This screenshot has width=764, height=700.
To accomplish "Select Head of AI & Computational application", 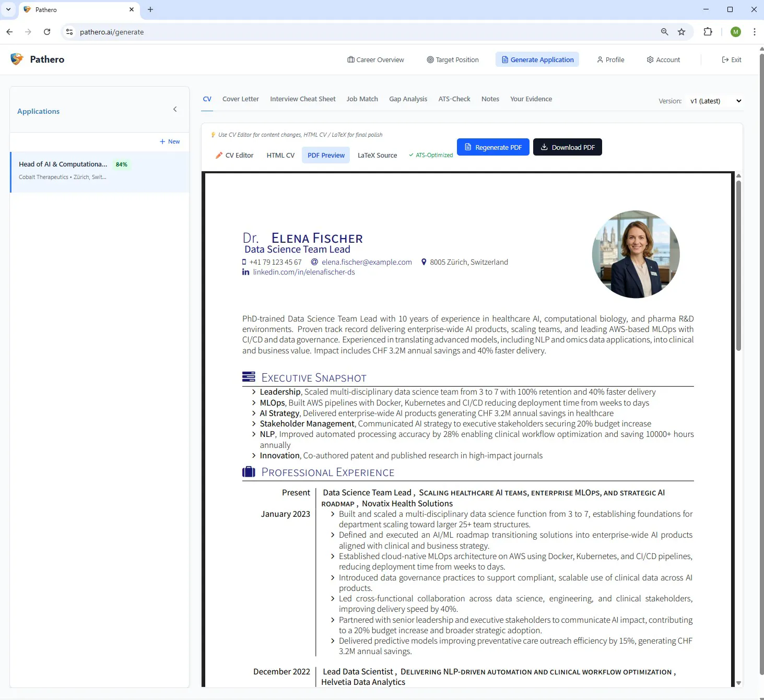I will [x=99, y=172].
